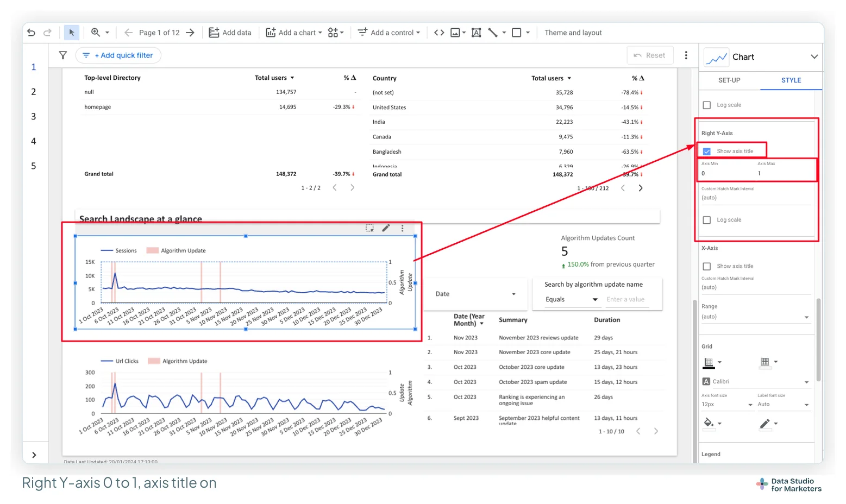Uncheck Right Y-Axis Show axis title
The image size is (846, 504).
point(707,151)
